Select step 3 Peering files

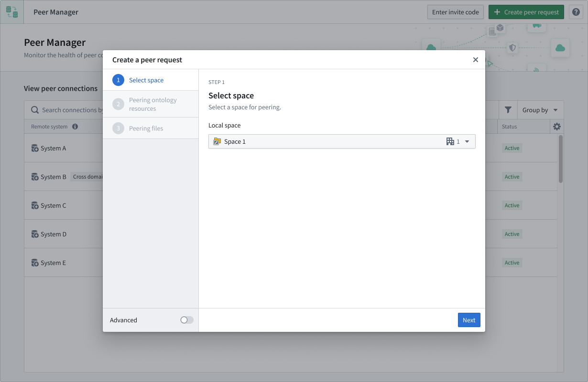tap(146, 128)
